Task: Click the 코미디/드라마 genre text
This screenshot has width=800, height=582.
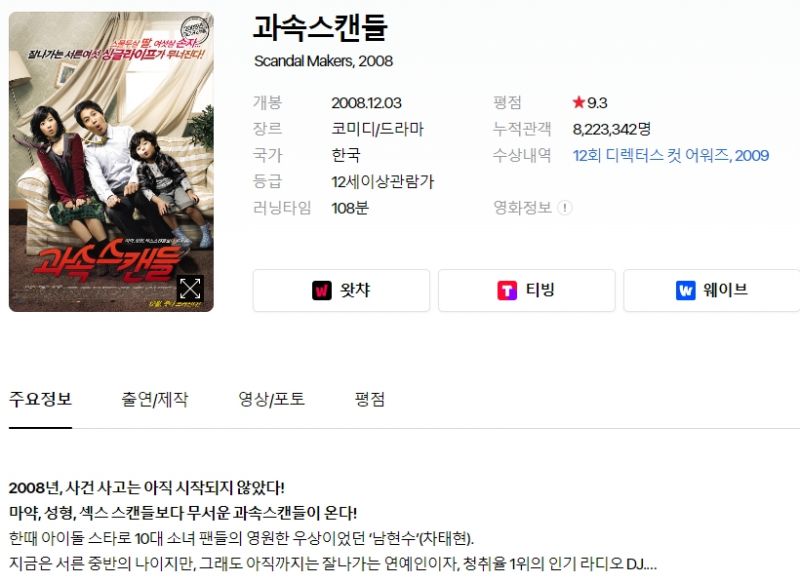Action: [x=378, y=129]
